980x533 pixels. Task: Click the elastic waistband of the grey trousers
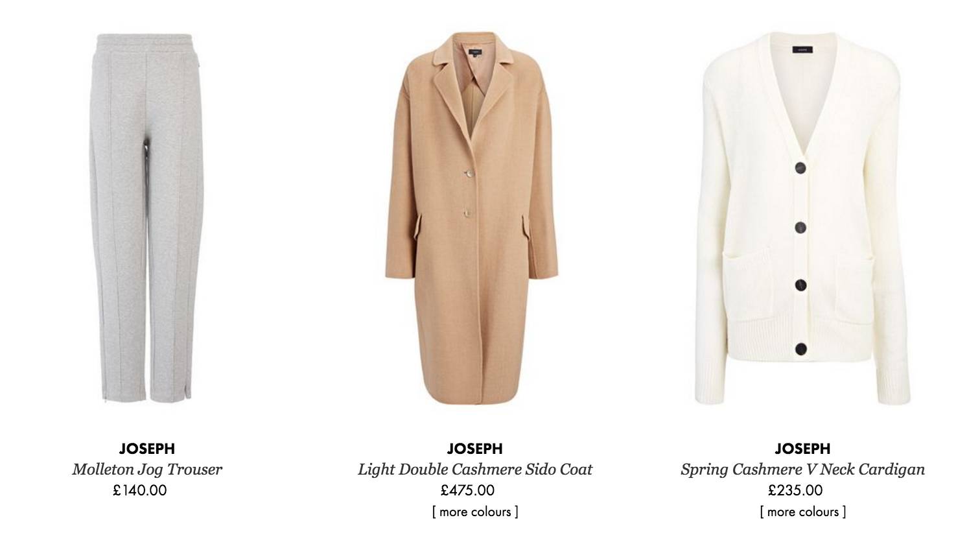pos(148,42)
